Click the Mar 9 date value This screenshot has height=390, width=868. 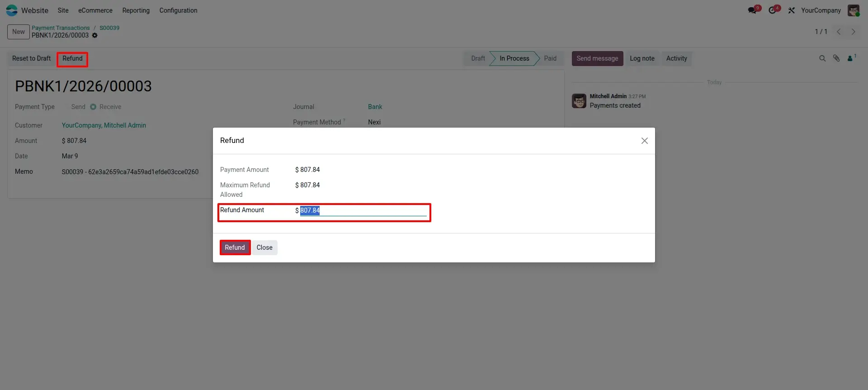pos(70,156)
